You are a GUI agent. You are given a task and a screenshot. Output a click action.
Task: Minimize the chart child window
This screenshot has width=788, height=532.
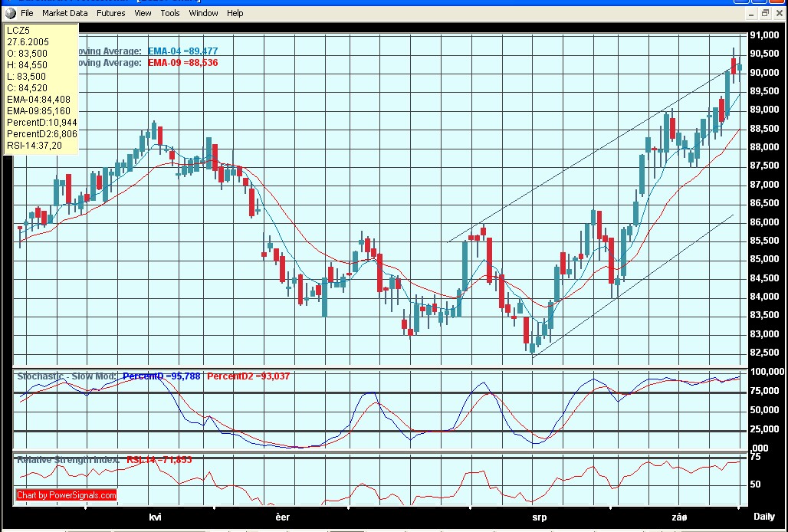tap(750, 14)
